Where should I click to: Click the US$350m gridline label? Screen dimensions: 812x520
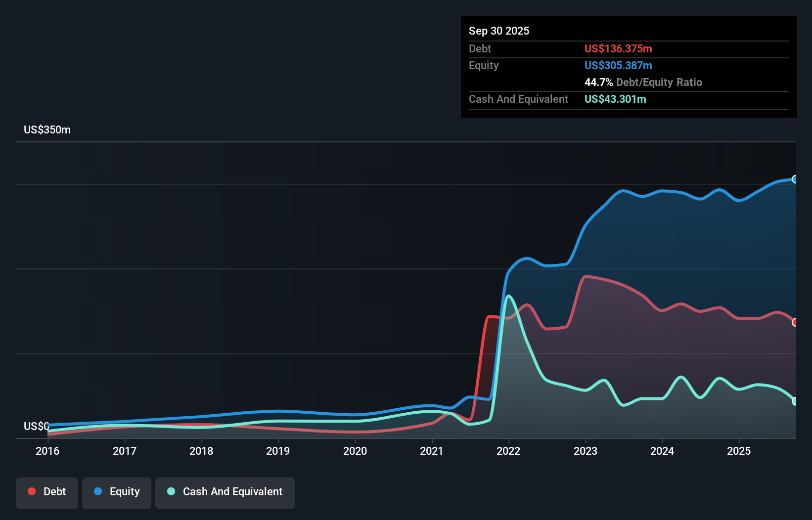point(46,130)
